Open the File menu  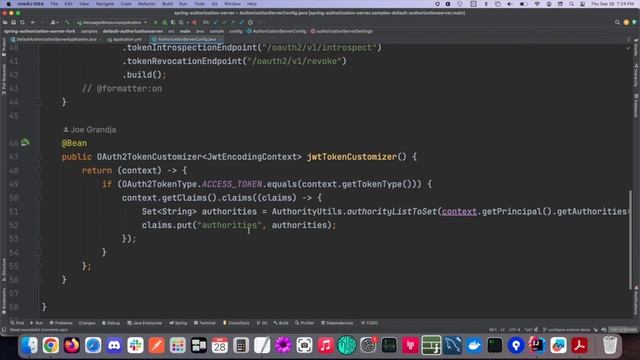click(54, 4)
